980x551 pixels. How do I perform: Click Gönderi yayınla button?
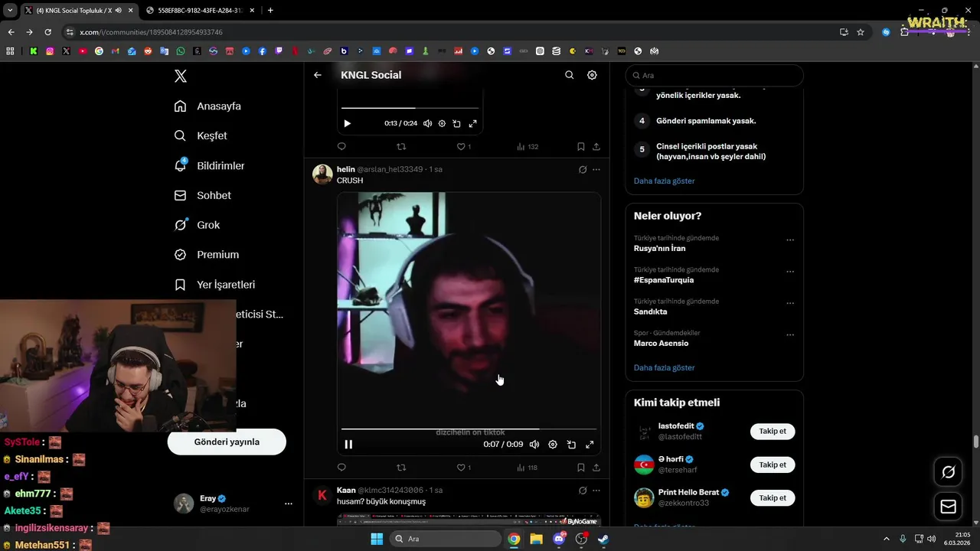[x=227, y=442]
